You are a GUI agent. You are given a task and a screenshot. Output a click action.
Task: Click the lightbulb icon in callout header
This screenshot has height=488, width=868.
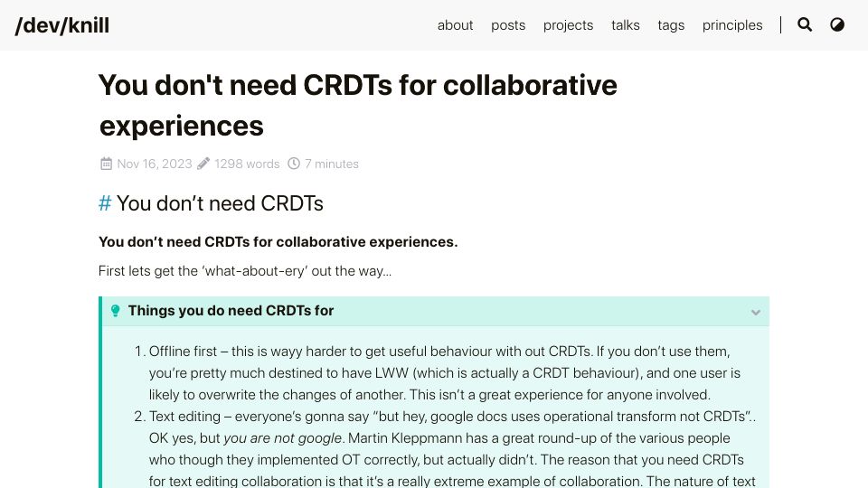point(115,311)
